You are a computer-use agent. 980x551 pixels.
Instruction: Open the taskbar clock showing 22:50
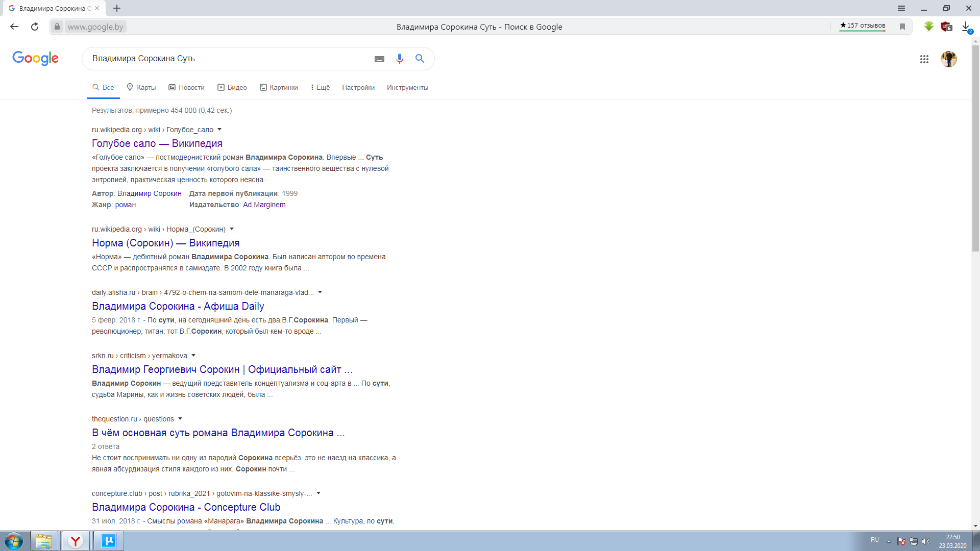tap(952, 541)
